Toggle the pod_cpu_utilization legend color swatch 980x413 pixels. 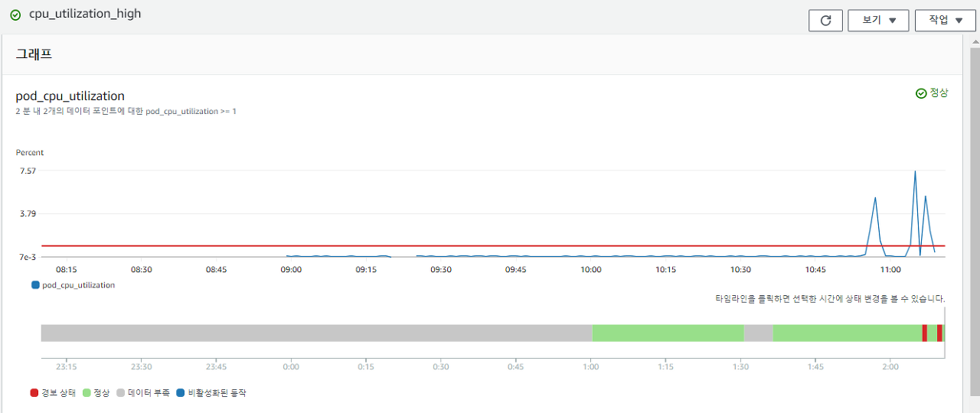point(35,285)
